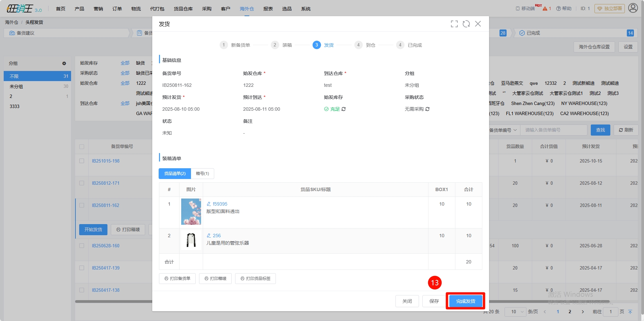Image resolution: width=644 pixels, height=321 pixels.
Task: Toggle the select-all checkbox in table header
Action: pos(82,147)
